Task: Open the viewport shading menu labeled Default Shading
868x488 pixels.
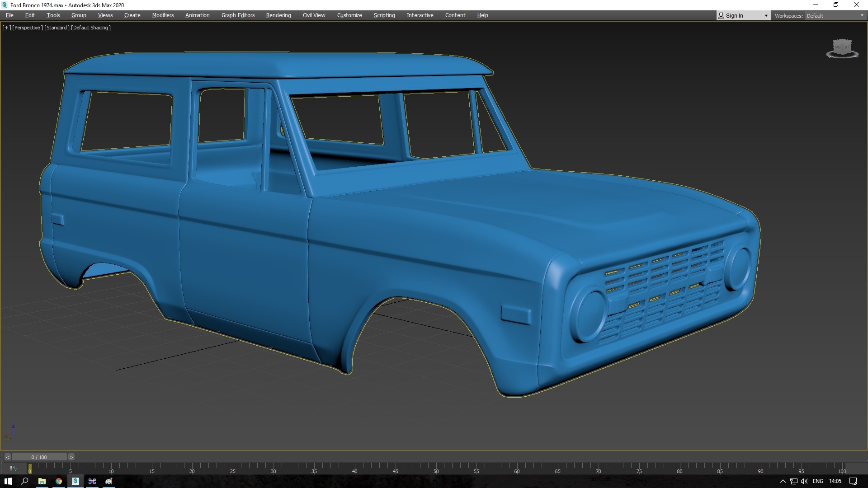Action: pyautogui.click(x=90, y=28)
